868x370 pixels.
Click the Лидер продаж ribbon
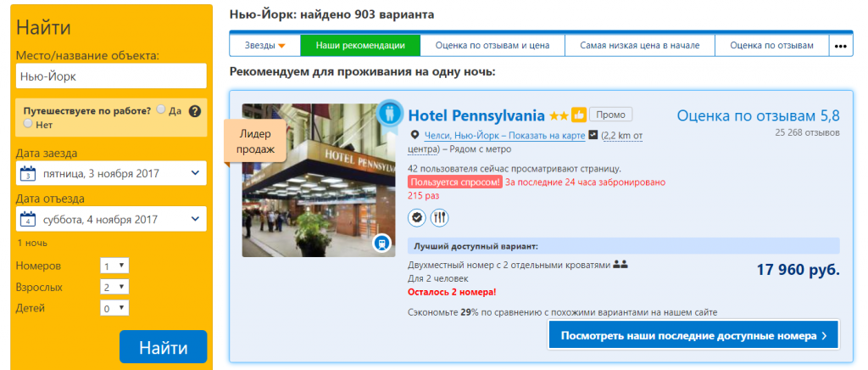click(255, 141)
